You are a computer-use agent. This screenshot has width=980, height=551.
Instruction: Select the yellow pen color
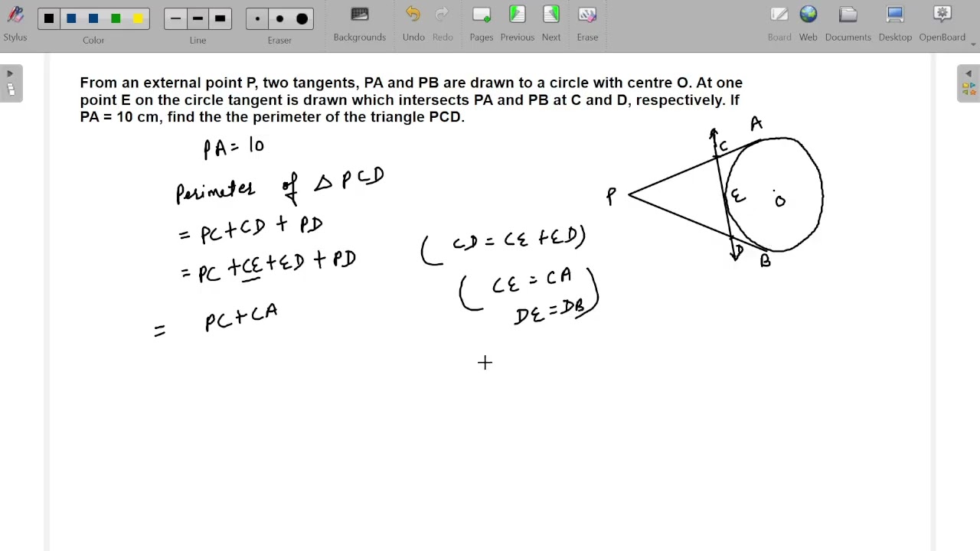(138, 18)
